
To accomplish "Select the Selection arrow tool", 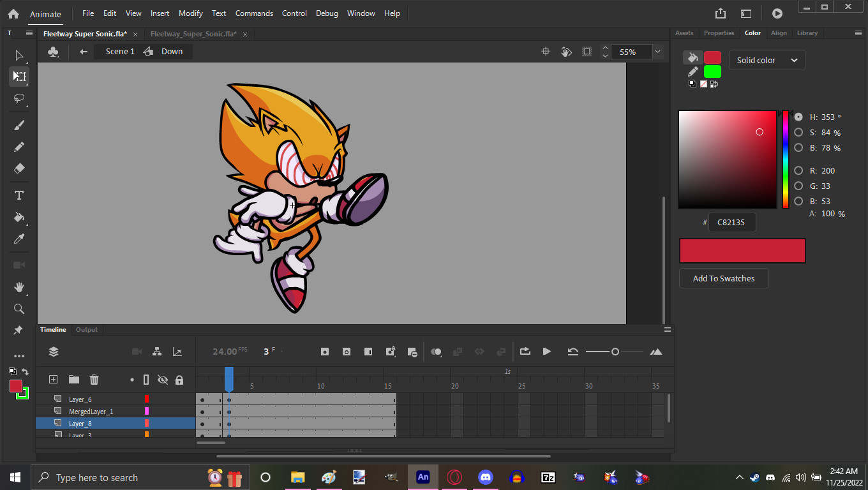I will [x=19, y=56].
